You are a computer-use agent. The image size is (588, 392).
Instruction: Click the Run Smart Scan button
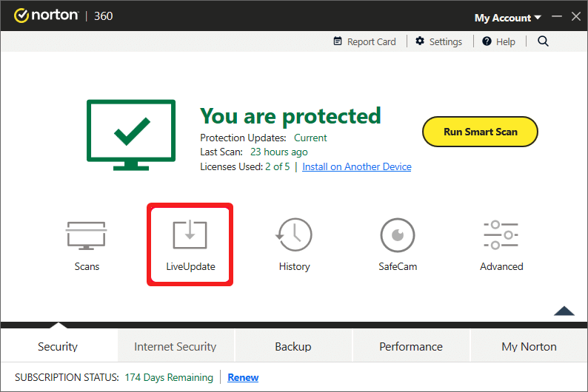pos(480,132)
